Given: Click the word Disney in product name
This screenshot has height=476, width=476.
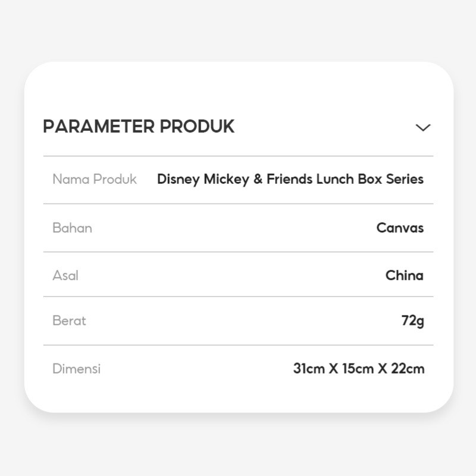Looking at the screenshot, I should coord(178,180).
